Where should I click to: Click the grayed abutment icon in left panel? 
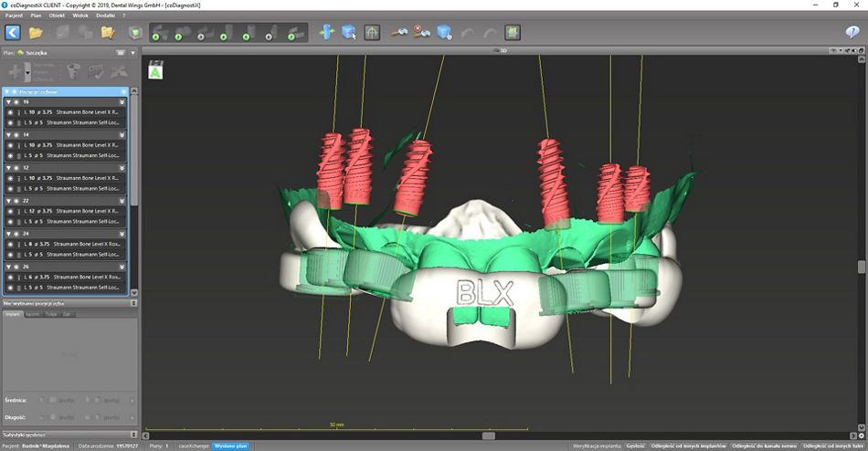73,71
